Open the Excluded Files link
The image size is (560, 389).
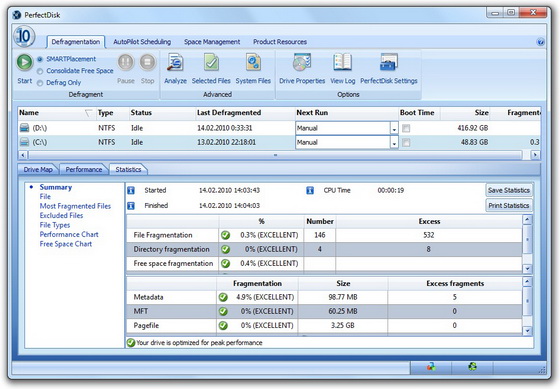click(61, 215)
